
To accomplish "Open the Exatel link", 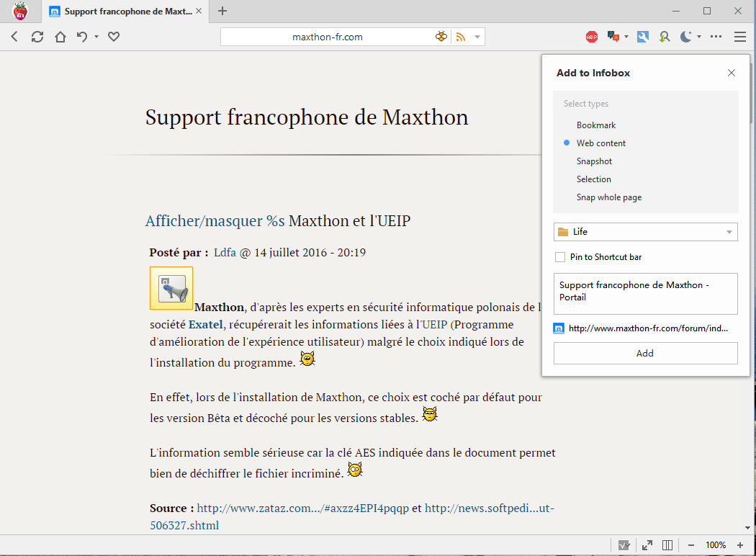I will tap(205, 325).
